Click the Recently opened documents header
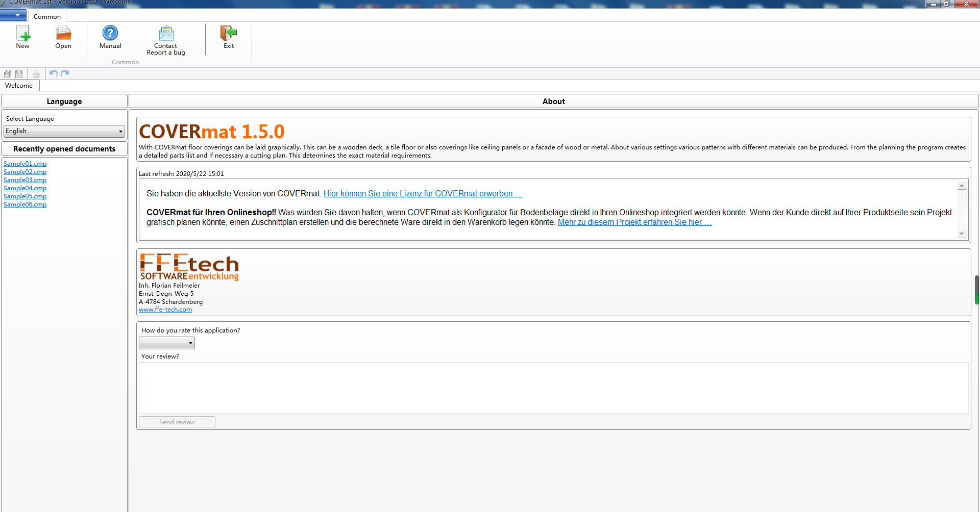Image resolution: width=980 pixels, height=512 pixels. tap(64, 149)
